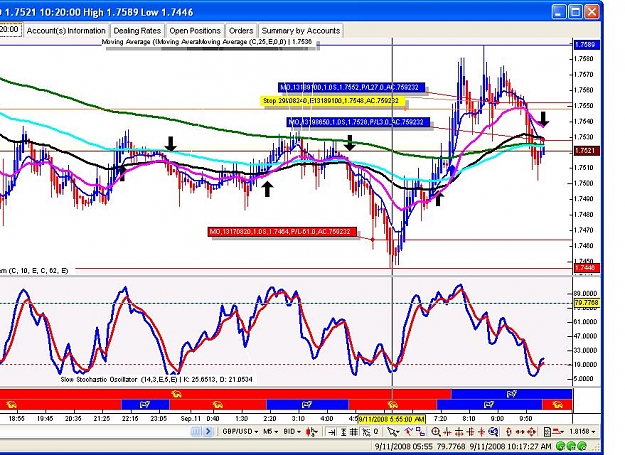625x455 pixels.
Task: Click the red line style icon
Action: click(557, 432)
